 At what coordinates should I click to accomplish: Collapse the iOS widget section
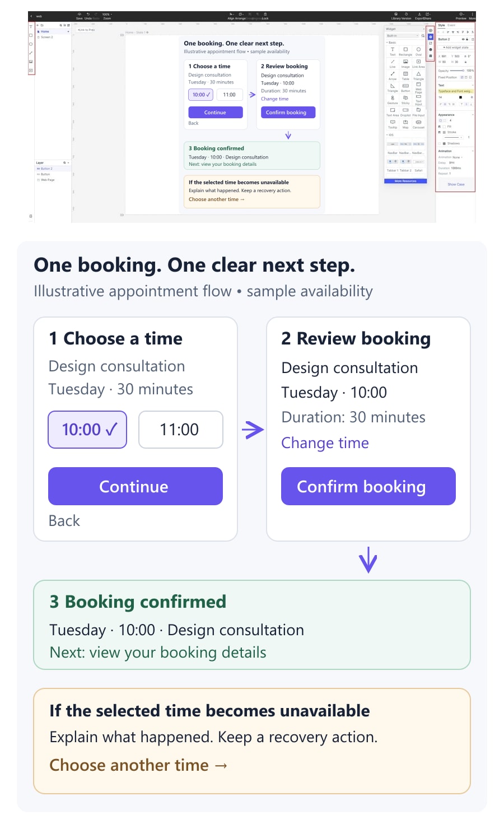(x=387, y=135)
